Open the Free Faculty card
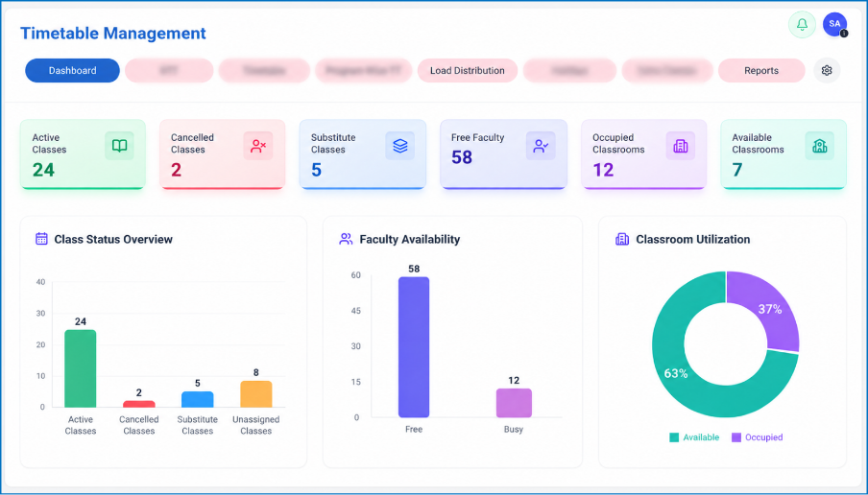Image resolution: width=868 pixels, height=495 pixels. point(504,154)
